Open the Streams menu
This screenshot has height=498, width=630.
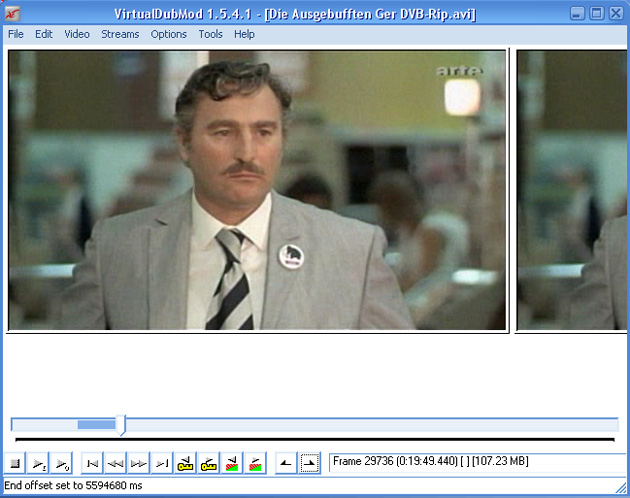[120, 34]
